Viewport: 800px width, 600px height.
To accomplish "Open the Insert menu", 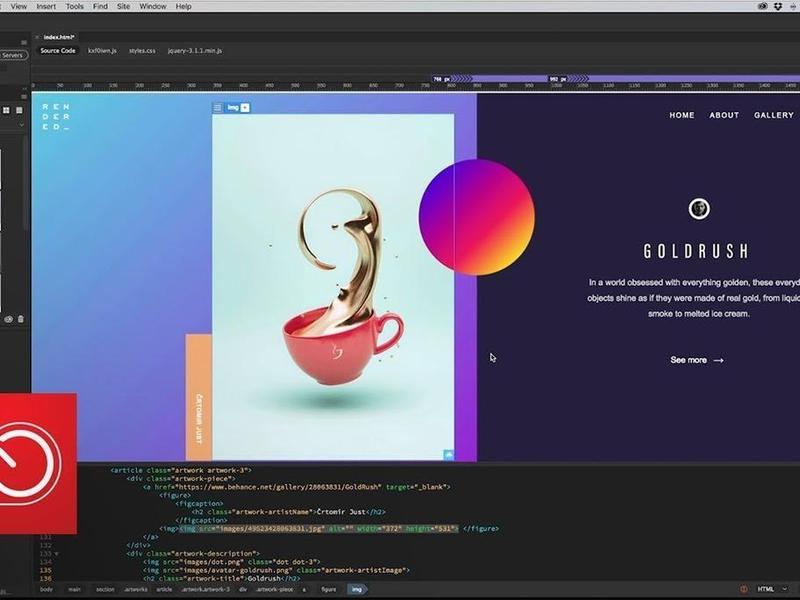I will 46,7.
